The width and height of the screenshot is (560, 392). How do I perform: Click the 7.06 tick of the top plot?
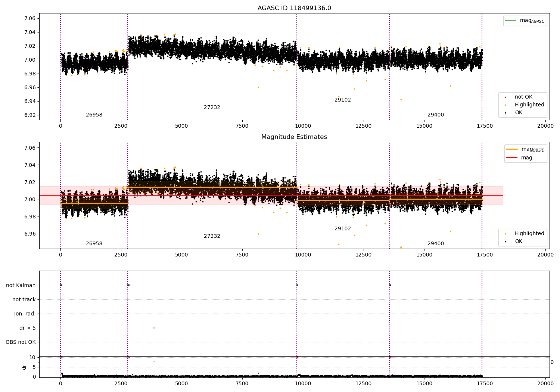(x=30, y=19)
